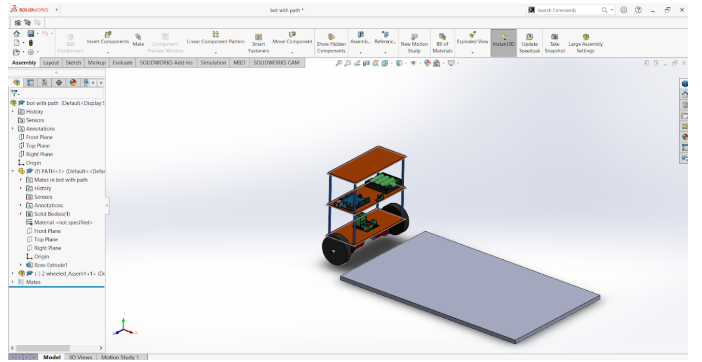
Task: Select Material <not specified> item
Action: 63,222
